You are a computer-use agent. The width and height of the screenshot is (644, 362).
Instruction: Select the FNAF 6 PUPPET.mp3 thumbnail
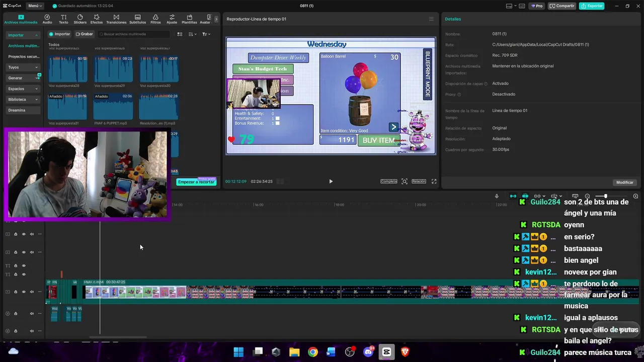[113, 106]
